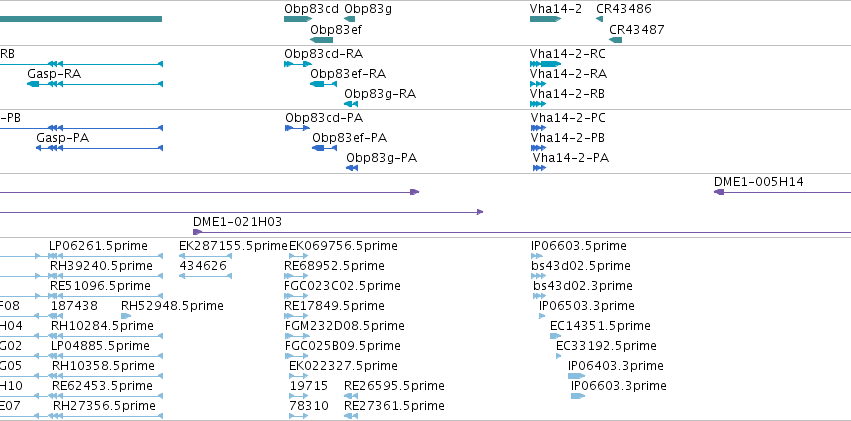Click the IP06403.3prime EST bar
Image resolution: width=851 pixels, height=421 pixels.
pos(576,375)
